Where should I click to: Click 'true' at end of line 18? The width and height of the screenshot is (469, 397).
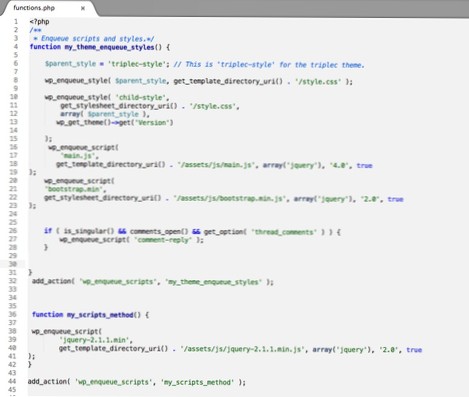pos(364,165)
